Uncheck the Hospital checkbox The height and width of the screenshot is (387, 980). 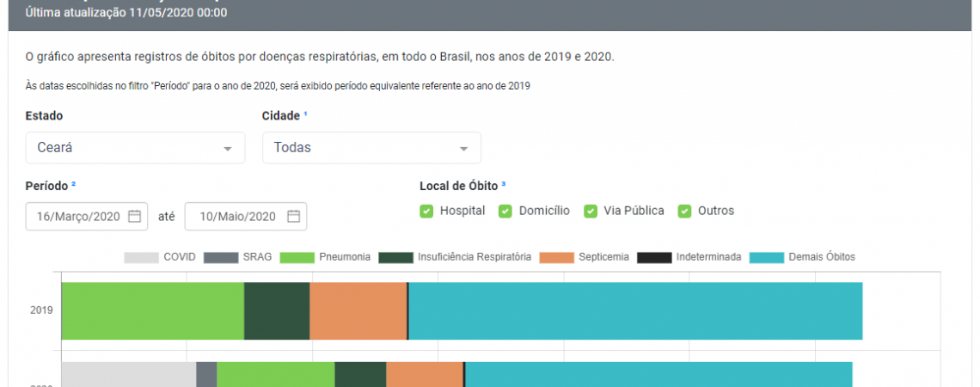426,211
